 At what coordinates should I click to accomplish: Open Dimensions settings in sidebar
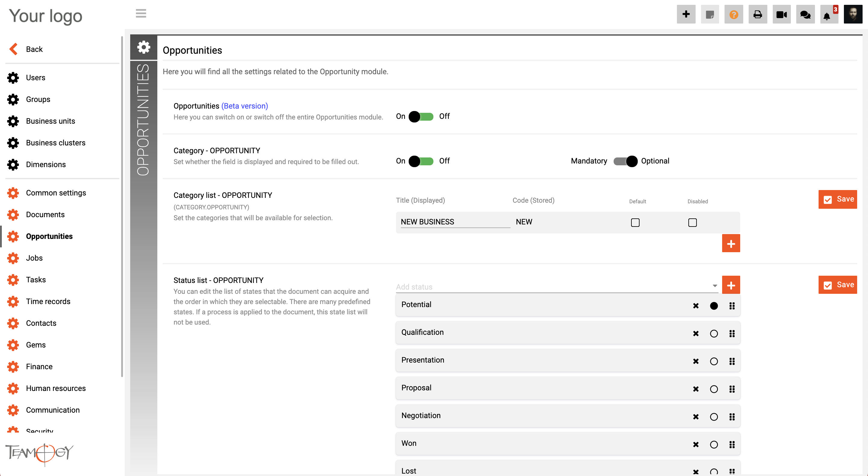(x=46, y=164)
